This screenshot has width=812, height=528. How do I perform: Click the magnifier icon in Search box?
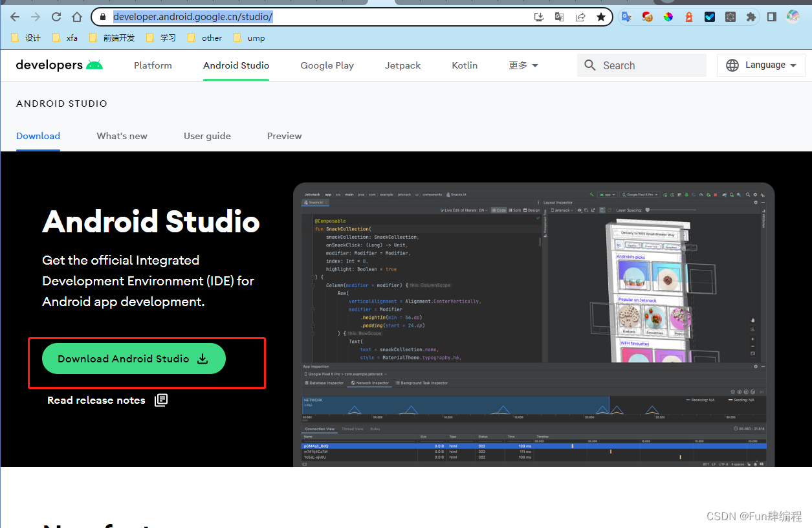(590, 65)
